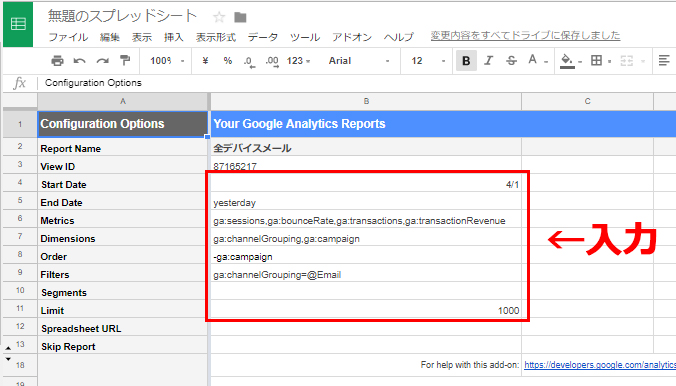Open the 表示 menu
Screen dimensions: 676x386
click(142, 38)
